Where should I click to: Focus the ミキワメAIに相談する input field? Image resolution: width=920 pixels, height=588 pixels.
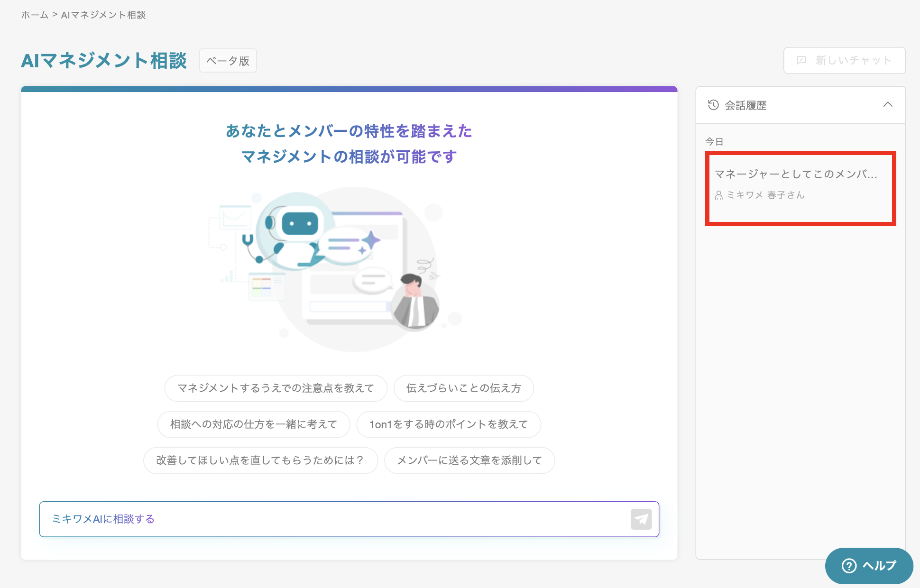(x=332, y=519)
